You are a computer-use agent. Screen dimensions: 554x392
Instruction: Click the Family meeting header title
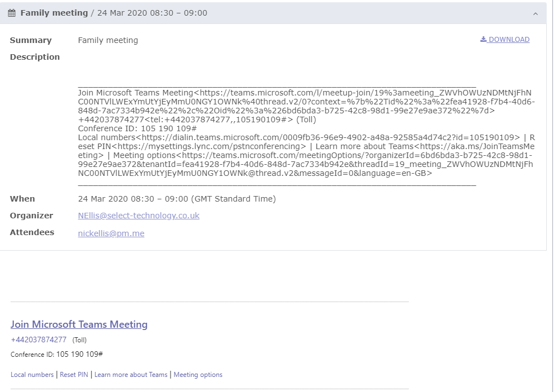(x=54, y=13)
